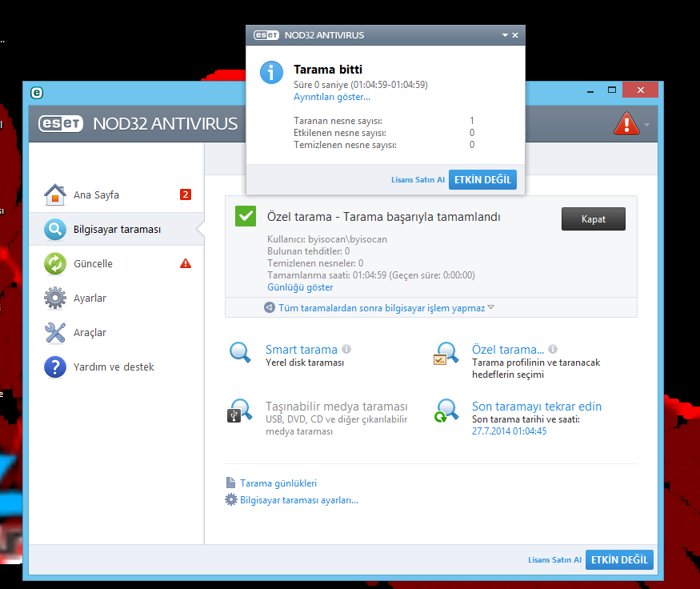
Task: Show info tooltip next to Smart tarama
Action: [x=346, y=349]
